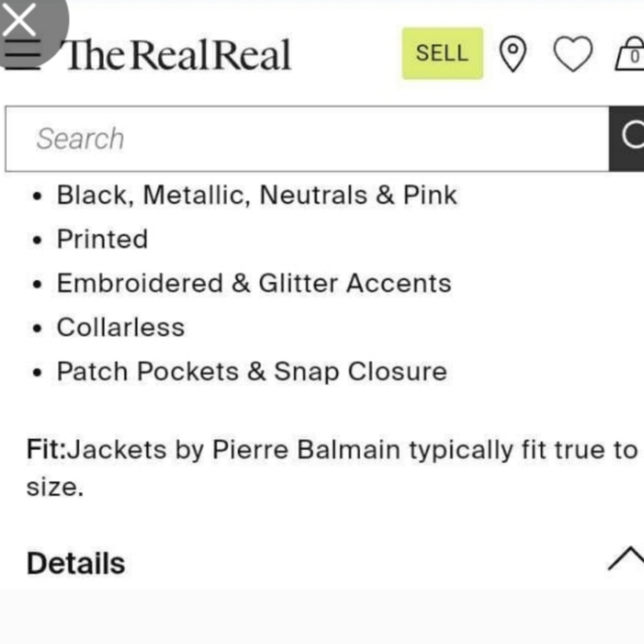Focus the Search text field

coord(307,139)
